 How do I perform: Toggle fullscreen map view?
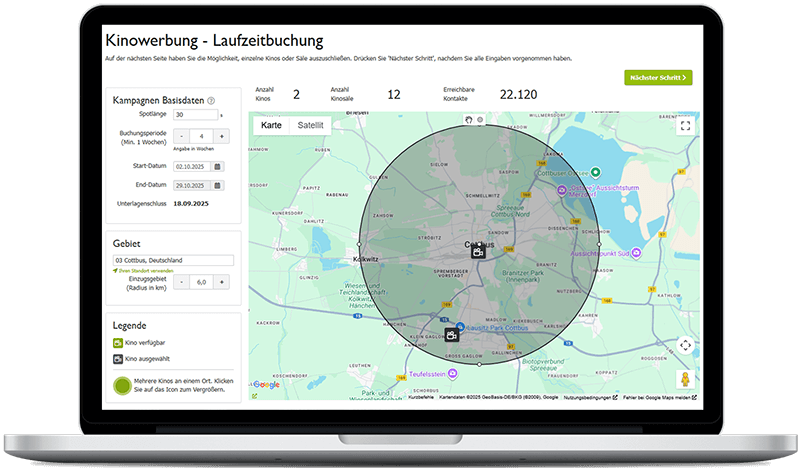pyautogui.click(x=685, y=126)
